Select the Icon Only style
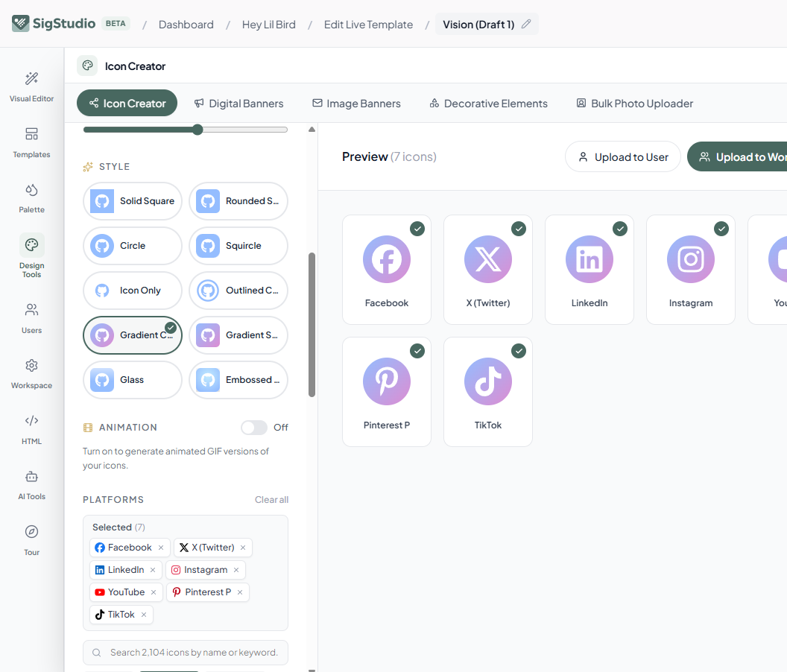The width and height of the screenshot is (787, 672). [x=133, y=291]
